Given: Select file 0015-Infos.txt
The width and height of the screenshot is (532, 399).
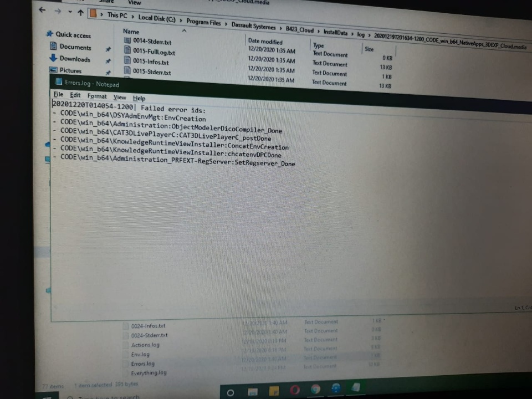Looking at the screenshot, I should coord(151,62).
